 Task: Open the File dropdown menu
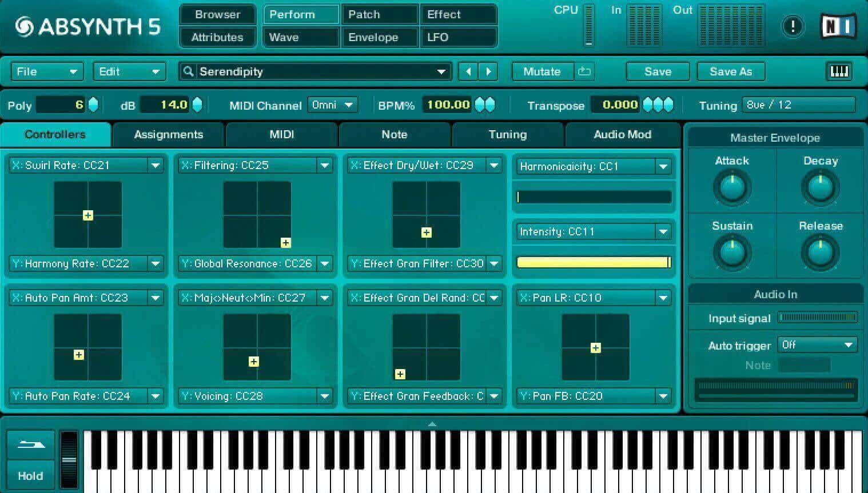[x=47, y=71]
